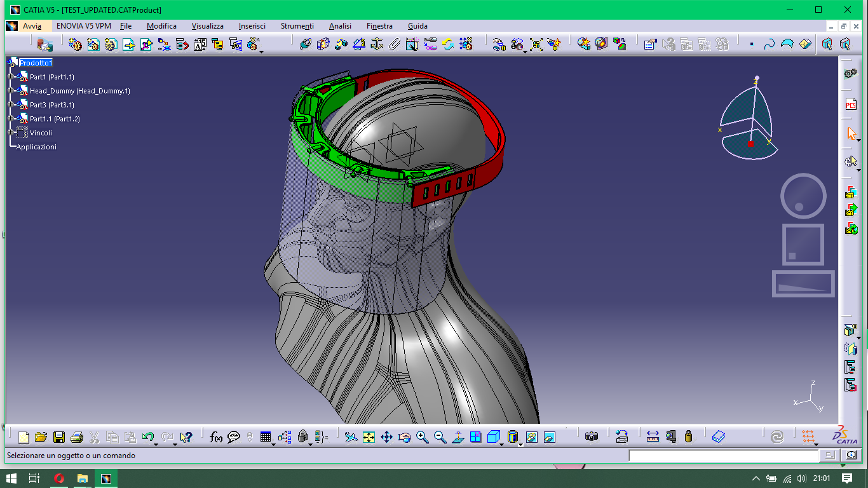
Task: Toggle the Hide/Show icon in bottom toolbar
Action: coord(532,437)
